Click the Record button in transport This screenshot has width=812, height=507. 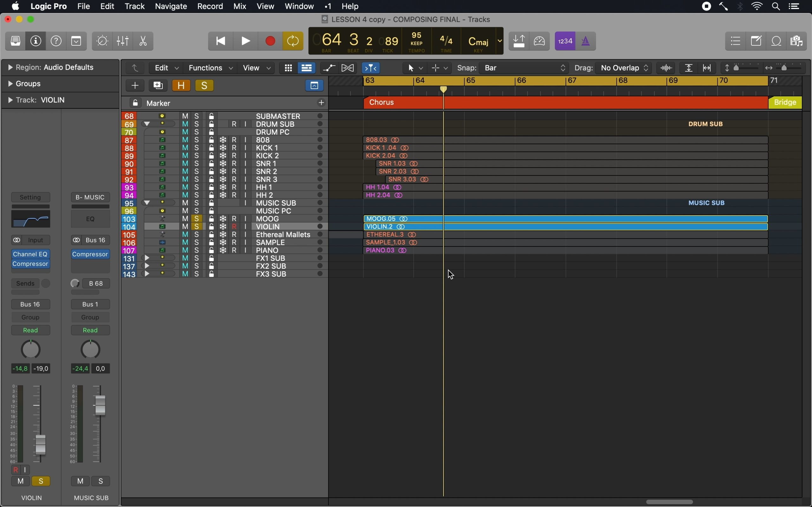pos(271,41)
